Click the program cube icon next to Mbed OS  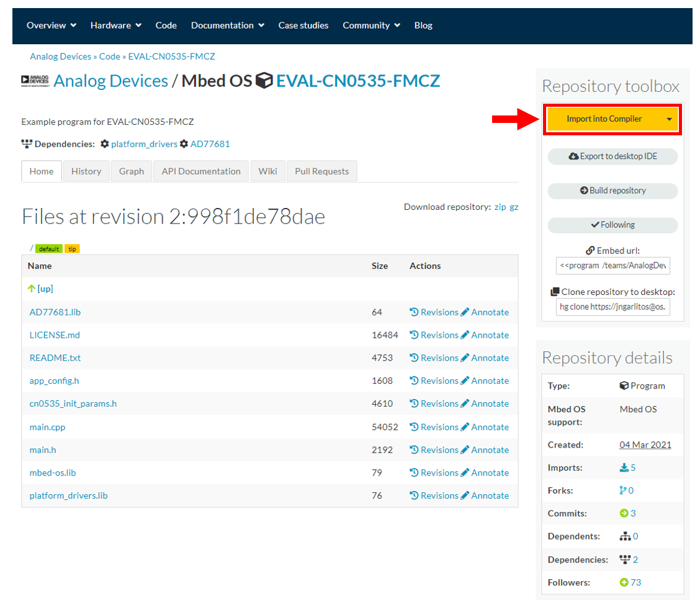click(x=264, y=81)
